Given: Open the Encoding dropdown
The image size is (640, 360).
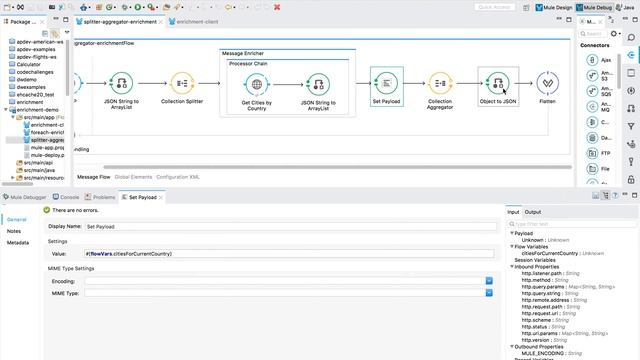Looking at the screenshot, I should (x=489, y=281).
